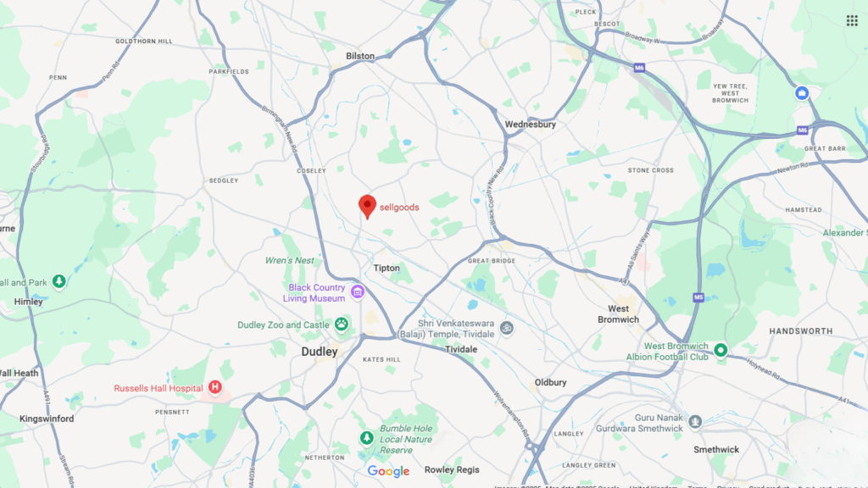Select the Tipton label on map
This screenshot has height=488, width=868.
387,269
